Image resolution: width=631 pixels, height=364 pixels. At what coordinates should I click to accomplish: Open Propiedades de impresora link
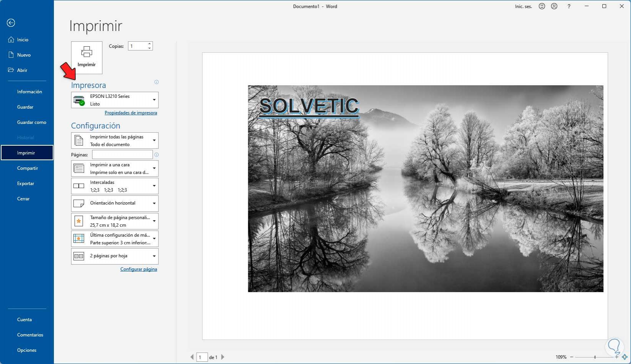click(x=131, y=113)
